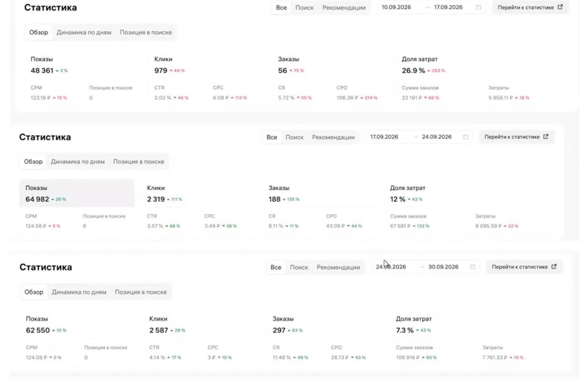Click Перейти к статистике in the 10.09–17.09 panel
Image resolution: width=580 pixels, height=392 pixels.
pyautogui.click(x=530, y=7)
